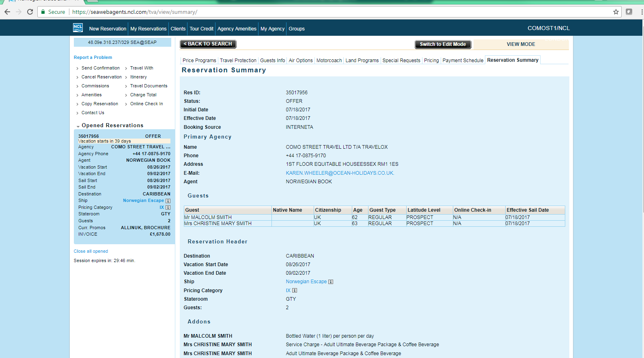The width and height of the screenshot is (644, 358).
Task: Go to Clients in the top menu
Action: (178, 29)
